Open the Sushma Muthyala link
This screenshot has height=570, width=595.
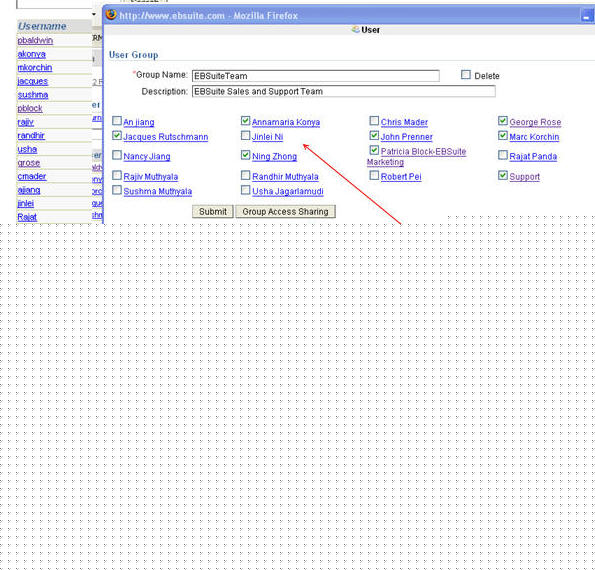157,192
